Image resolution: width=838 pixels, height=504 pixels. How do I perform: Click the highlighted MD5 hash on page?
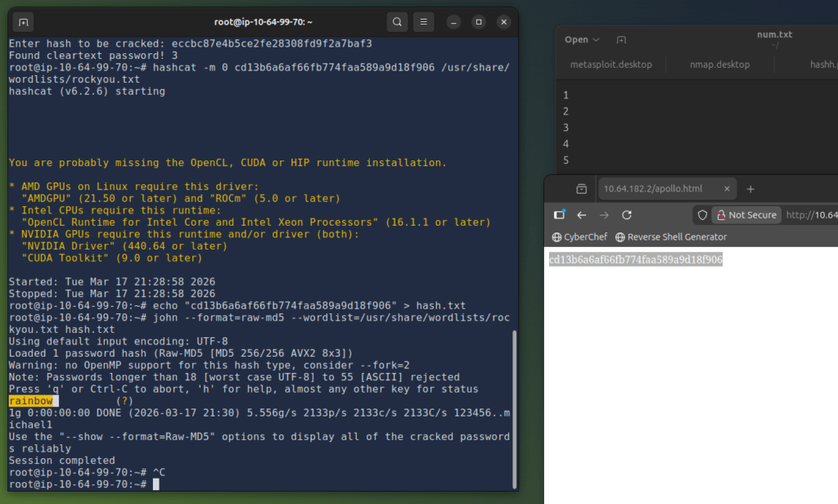(635, 259)
